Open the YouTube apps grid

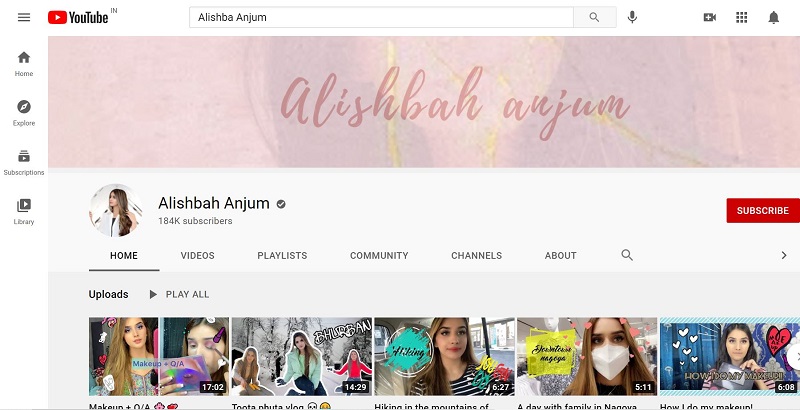741,17
